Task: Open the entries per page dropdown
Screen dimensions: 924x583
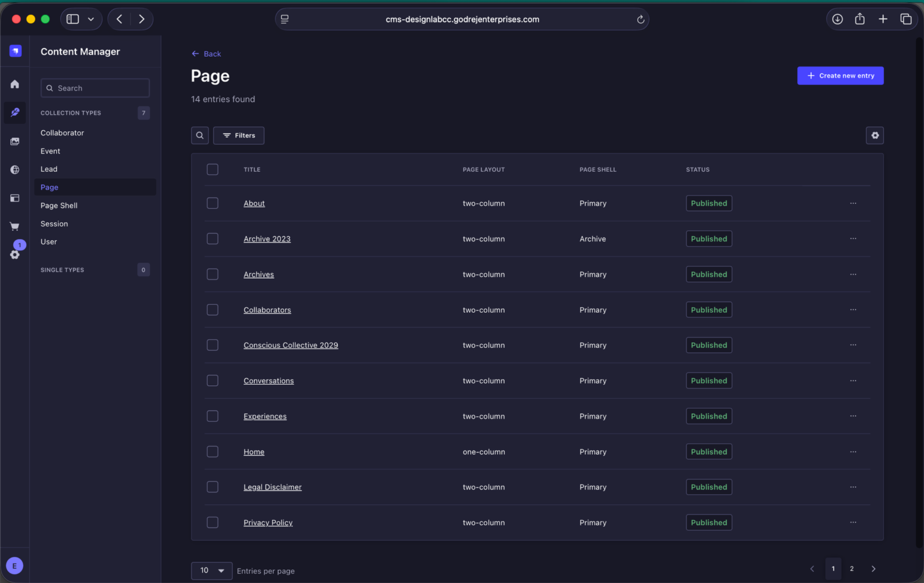Action: pyautogui.click(x=211, y=570)
